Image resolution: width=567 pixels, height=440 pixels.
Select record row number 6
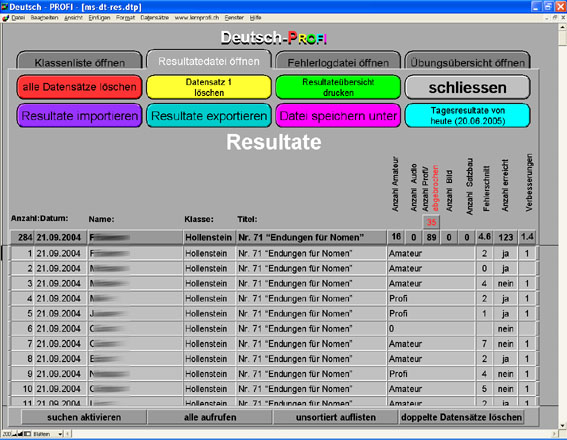[x=273, y=329]
